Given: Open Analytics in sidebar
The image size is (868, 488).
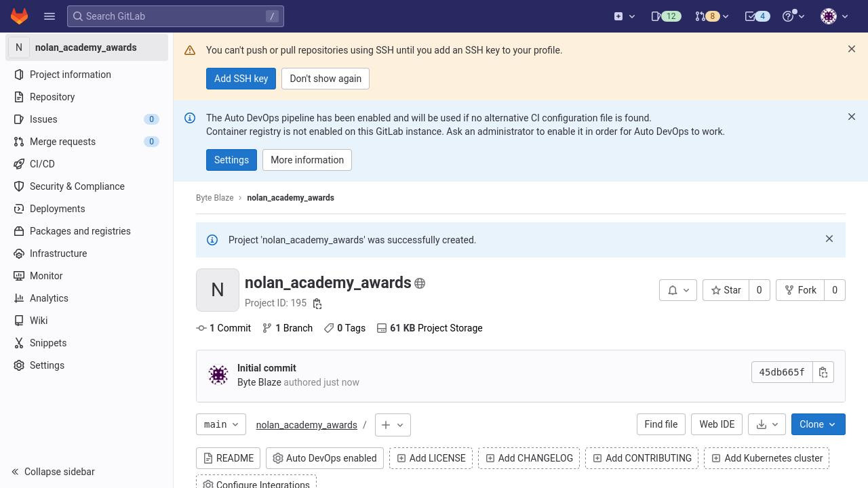Looking at the screenshot, I should pyautogui.click(x=87, y=298).
